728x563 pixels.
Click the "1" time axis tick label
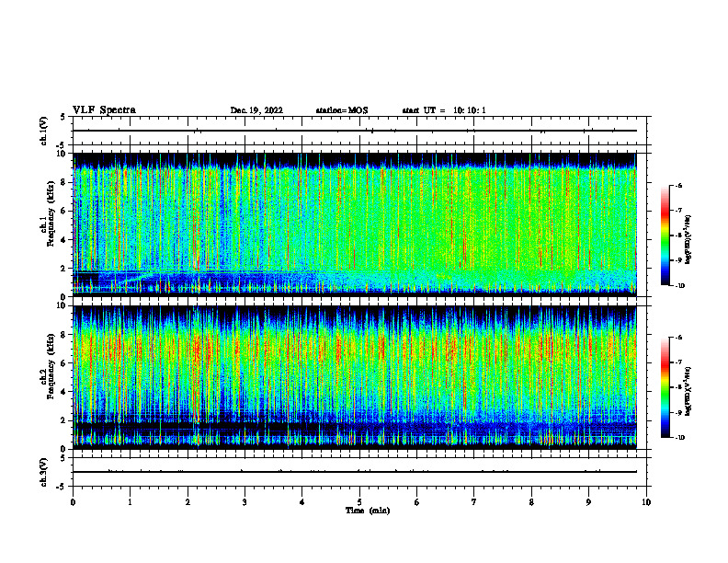click(x=130, y=502)
